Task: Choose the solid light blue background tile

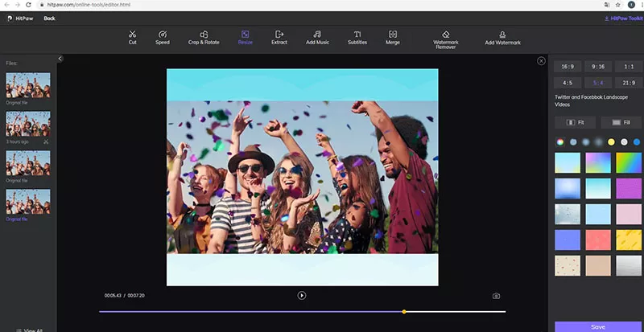Action: [598, 214]
